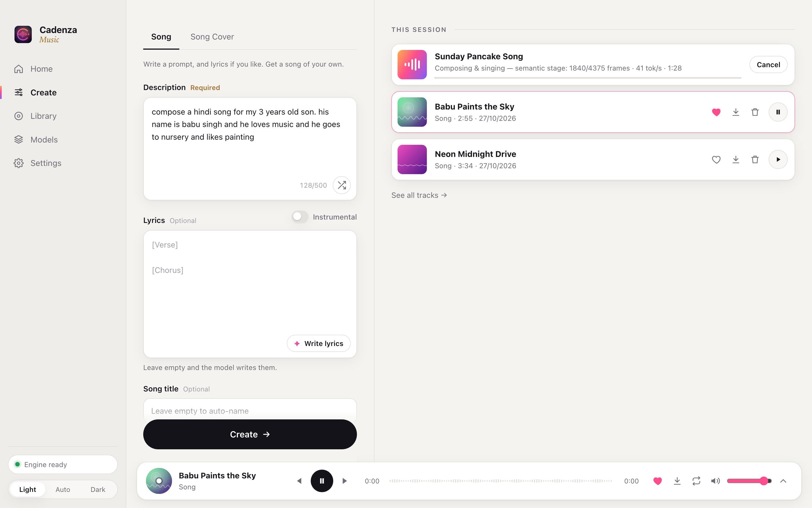
Task: Open See all tracks link
Action: [419, 195]
